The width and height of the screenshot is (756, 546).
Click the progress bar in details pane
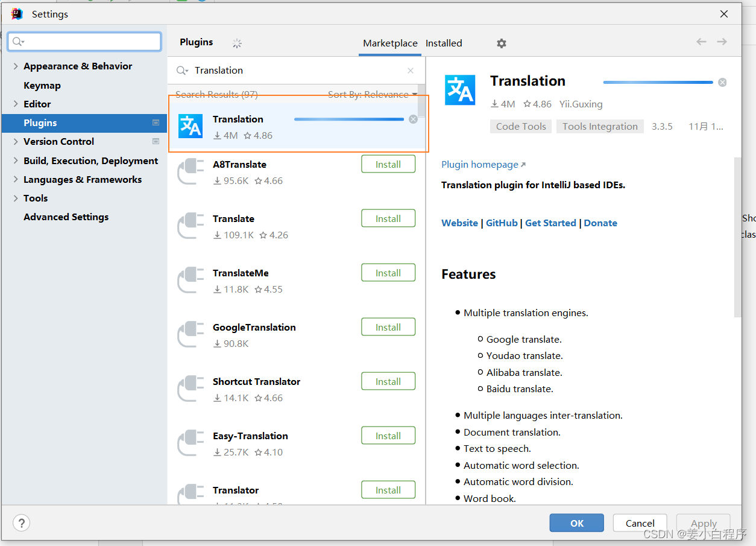658,82
